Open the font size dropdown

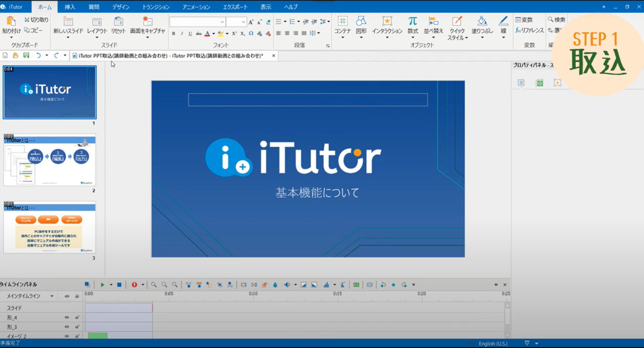click(243, 22)
